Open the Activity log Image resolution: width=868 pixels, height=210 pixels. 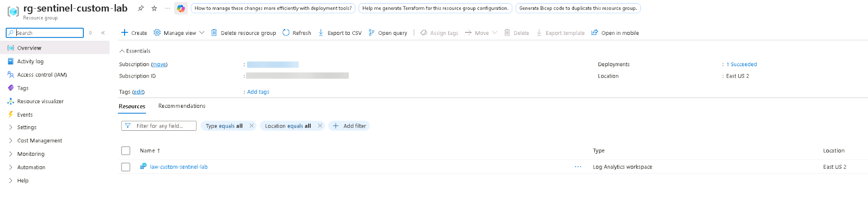[30, 61]
